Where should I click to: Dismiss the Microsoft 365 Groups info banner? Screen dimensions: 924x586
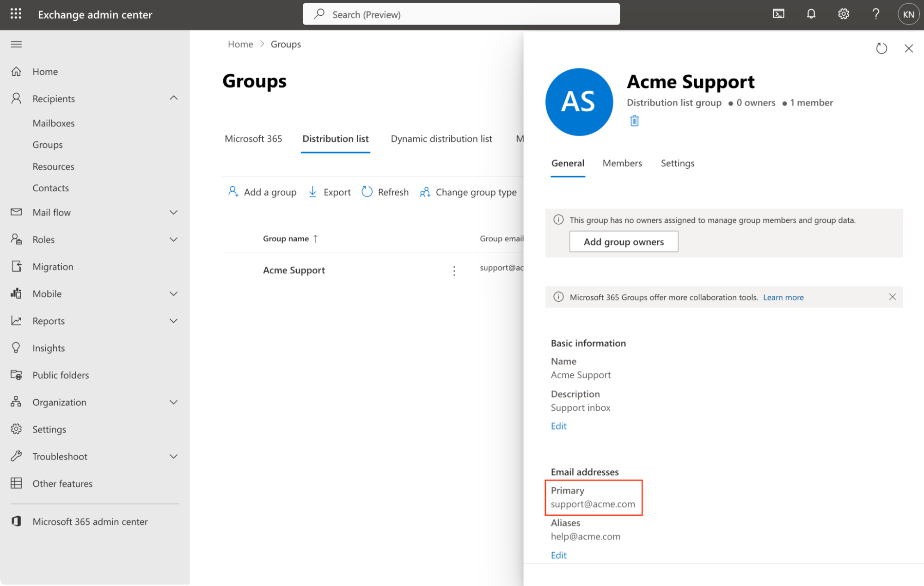pos(892,297)
